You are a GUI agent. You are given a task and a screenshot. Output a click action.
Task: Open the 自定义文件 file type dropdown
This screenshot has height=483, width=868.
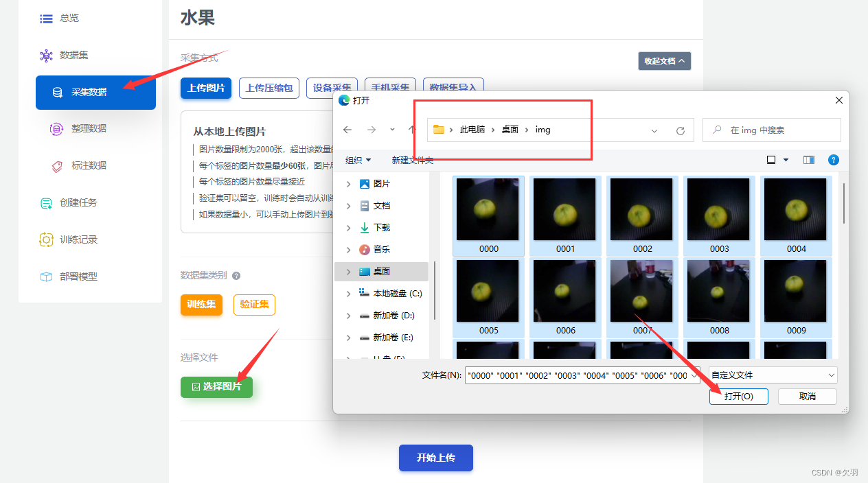coord(773,375)
